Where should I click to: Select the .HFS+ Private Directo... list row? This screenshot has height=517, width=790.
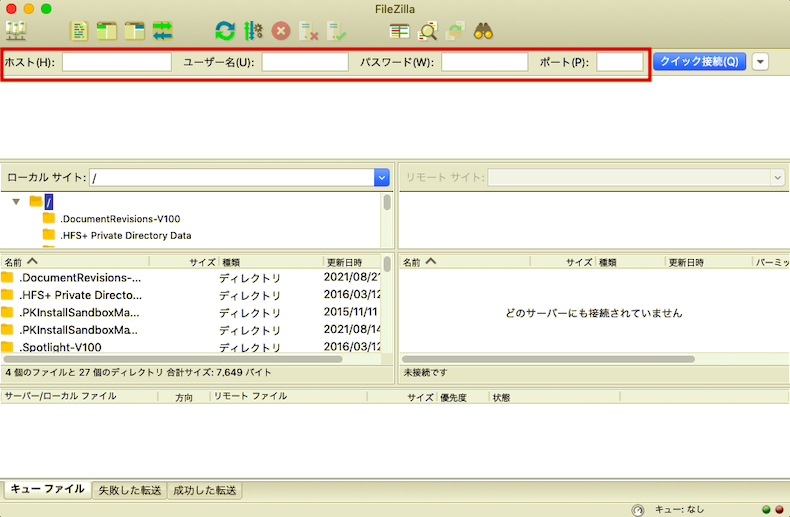pyautogui.click(x=190, y=295)
